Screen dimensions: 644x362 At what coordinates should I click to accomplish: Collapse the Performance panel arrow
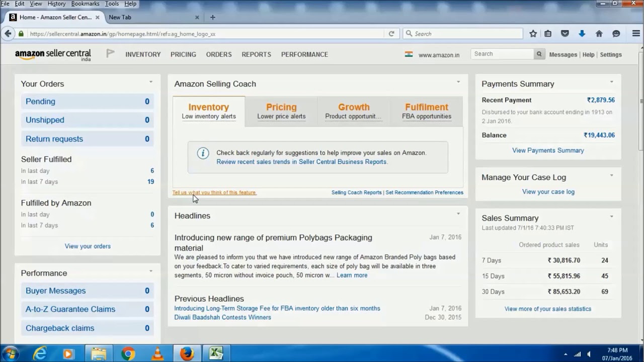point(150,271)
